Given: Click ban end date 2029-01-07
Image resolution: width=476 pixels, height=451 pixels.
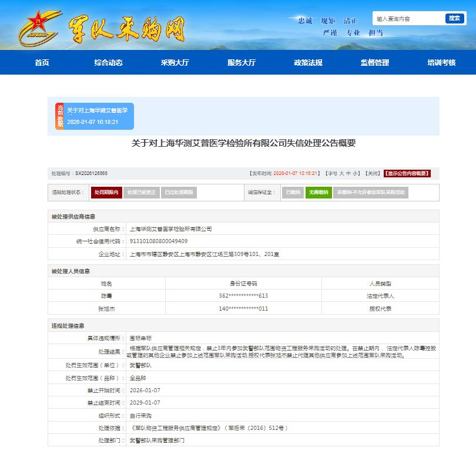Looking at the screenshot, I should [145, 403].
